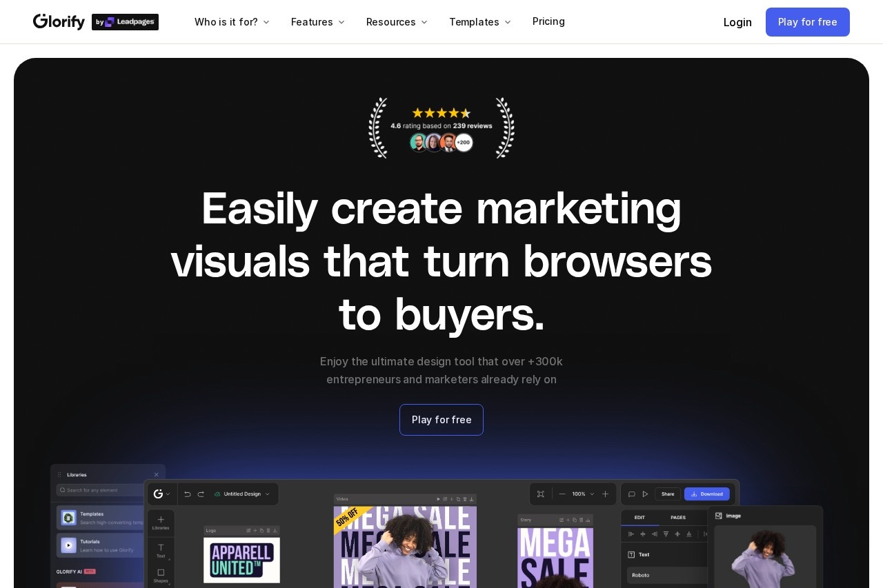Expand the Templates dropdown in the navigation bar
Viewport: 883px width, 588px height.
(x=480, y=22)
